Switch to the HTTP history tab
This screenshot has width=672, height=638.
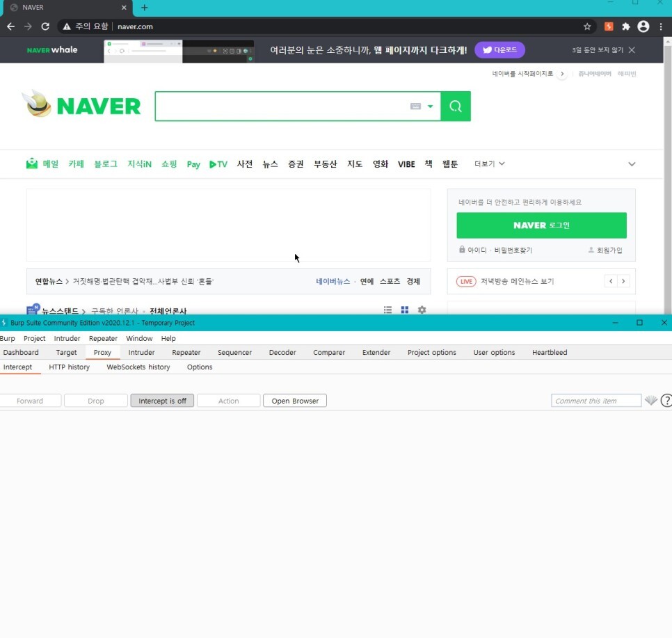point(69,367)
